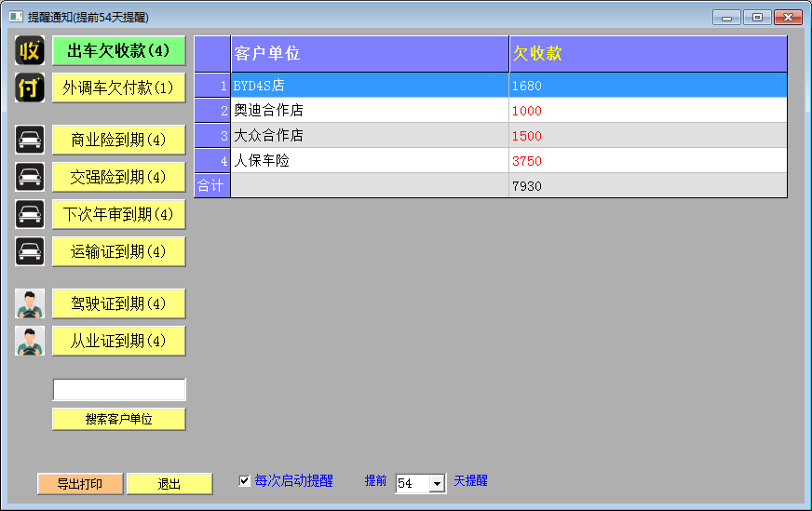Open the 提前 days dropdown arrow
812x511 pixels.
(437, 484)
